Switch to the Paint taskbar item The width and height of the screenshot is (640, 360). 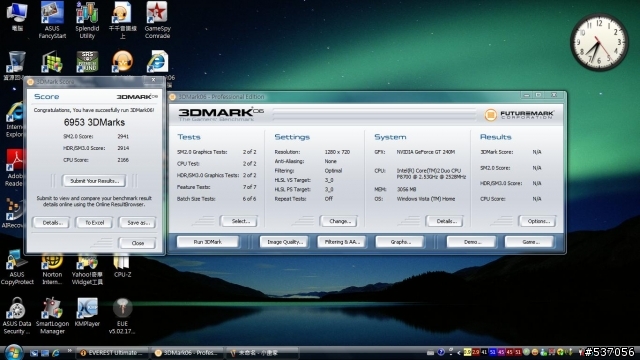(x=262, y=353)
